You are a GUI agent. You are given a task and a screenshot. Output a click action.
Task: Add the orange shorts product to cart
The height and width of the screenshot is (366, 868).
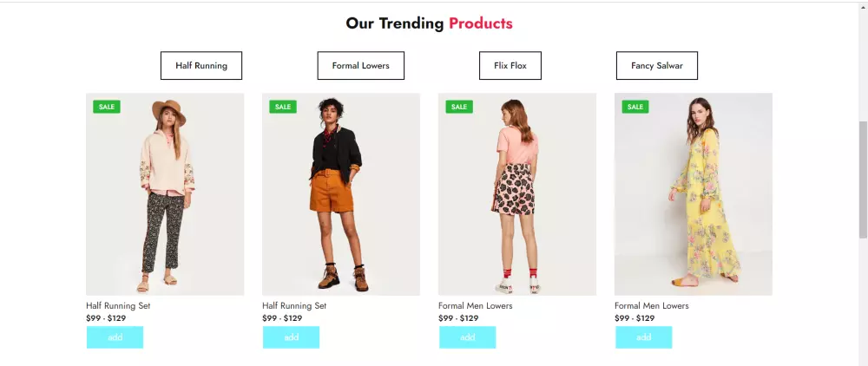coord(291,337)
